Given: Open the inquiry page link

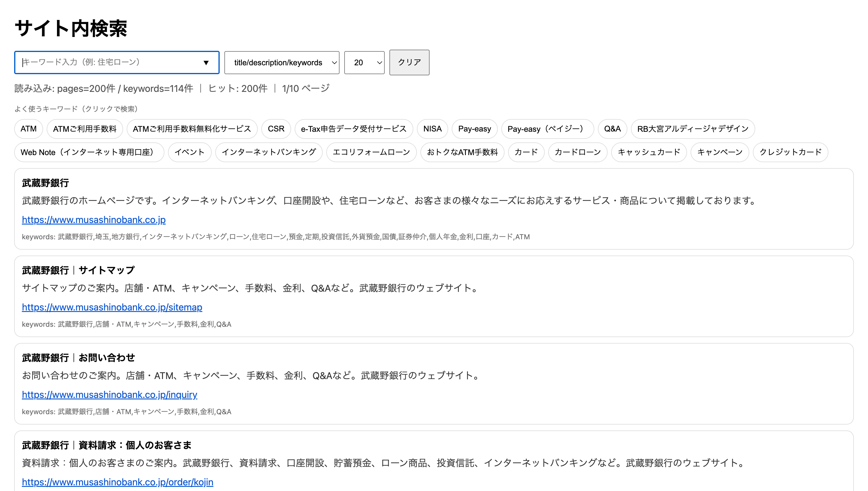Looking at the screenshot, I should click(x=110, y=395).
